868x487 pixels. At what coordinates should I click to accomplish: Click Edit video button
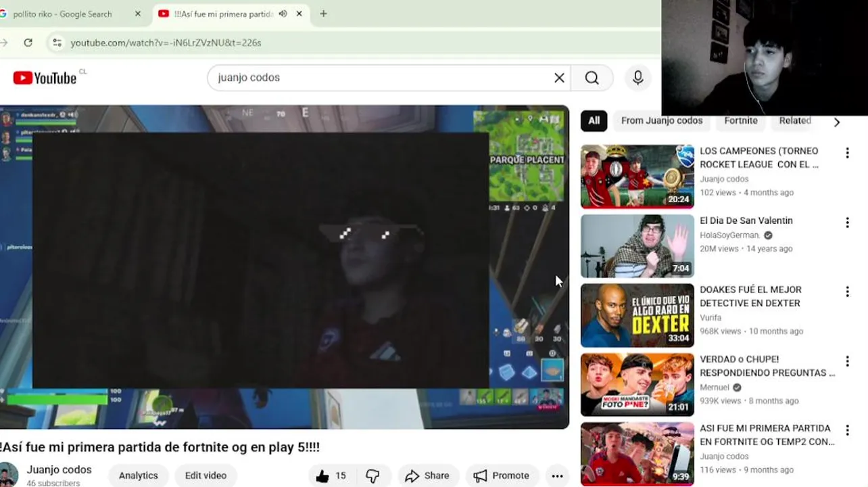click(206, 476)
